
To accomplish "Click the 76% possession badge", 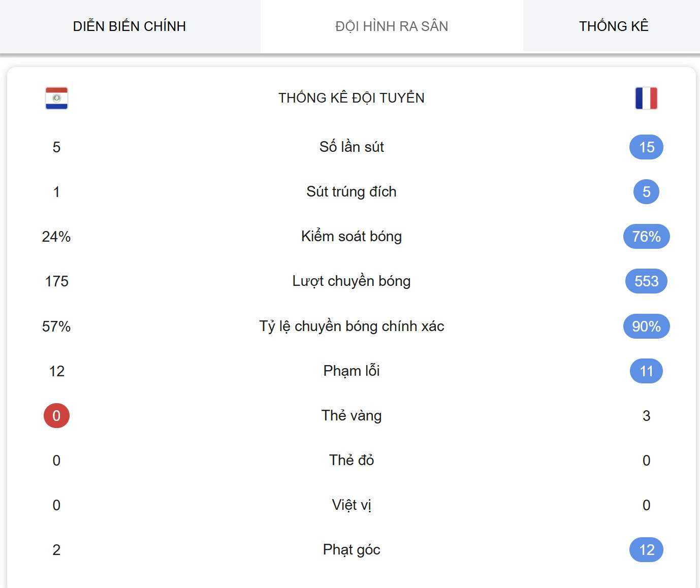I will pos(646,237).
